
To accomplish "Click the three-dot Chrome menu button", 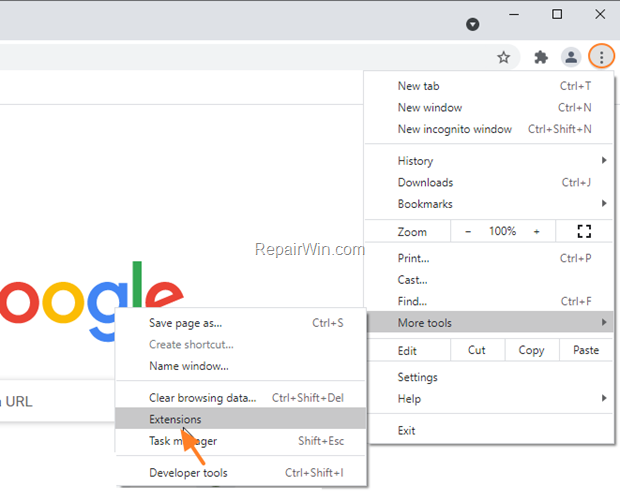I will [x=601, y=57].
